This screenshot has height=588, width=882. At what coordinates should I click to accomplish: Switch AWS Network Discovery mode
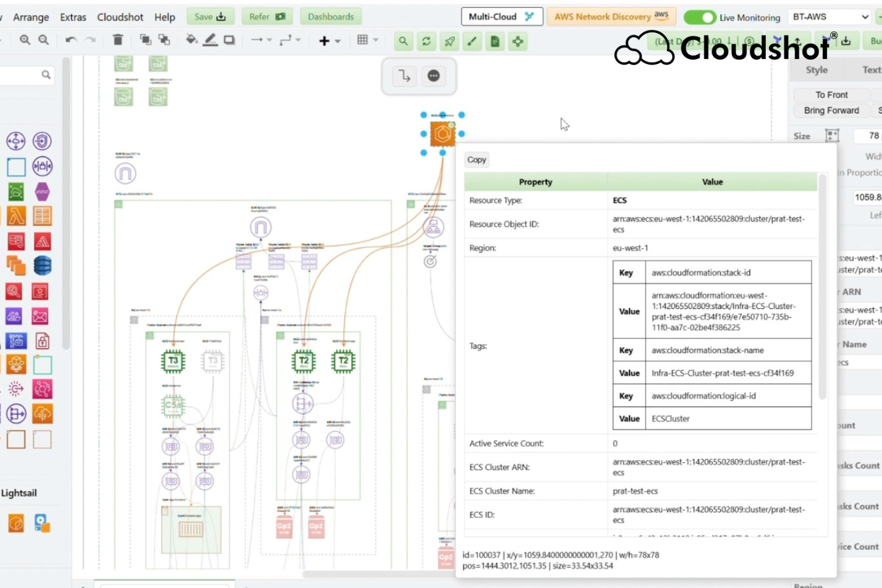click(610, 16)
